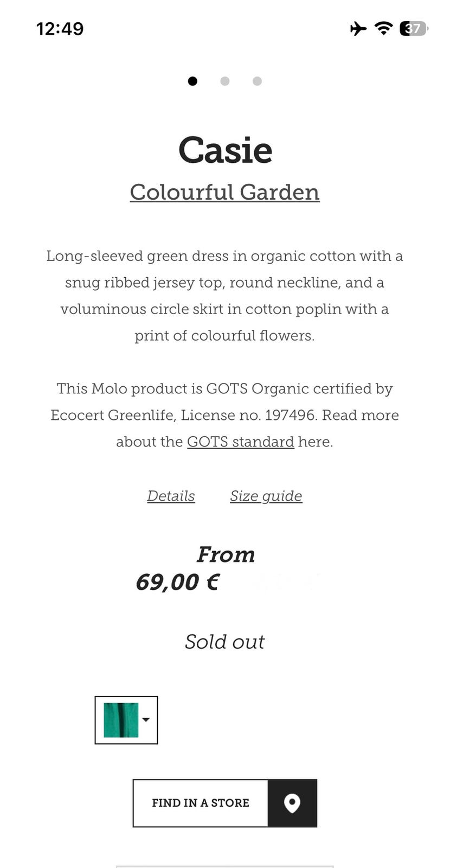Open the colour selector dropdown arrow
Image resolution: width=450 pixels, height=868 pixels.
(146, 720)
